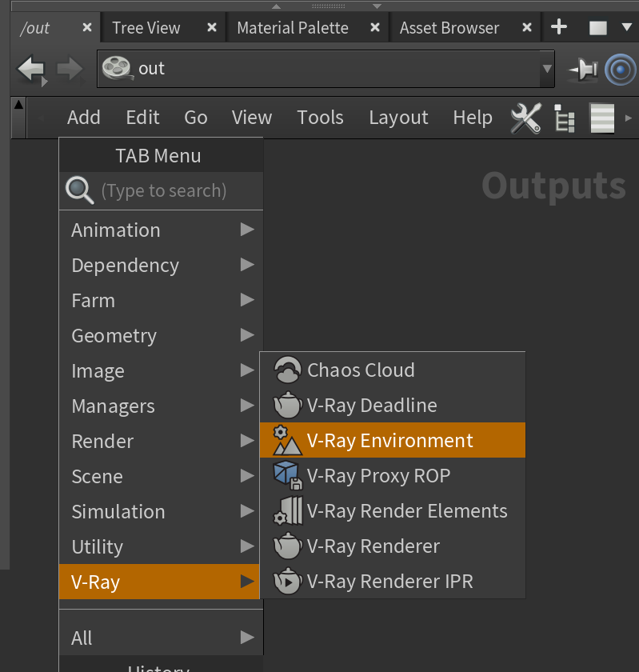Click the blue circular link pane icon

tap(620, 70)
